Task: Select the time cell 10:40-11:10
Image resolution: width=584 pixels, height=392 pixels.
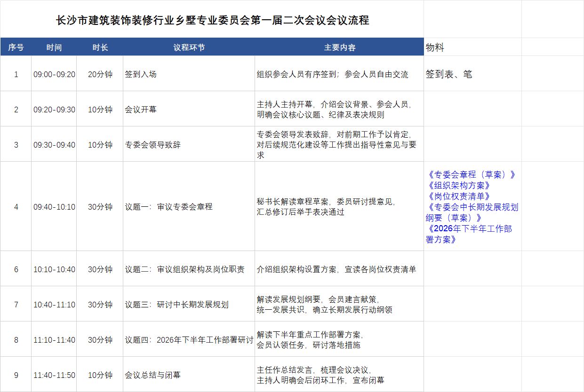Action: click(54, 304)
